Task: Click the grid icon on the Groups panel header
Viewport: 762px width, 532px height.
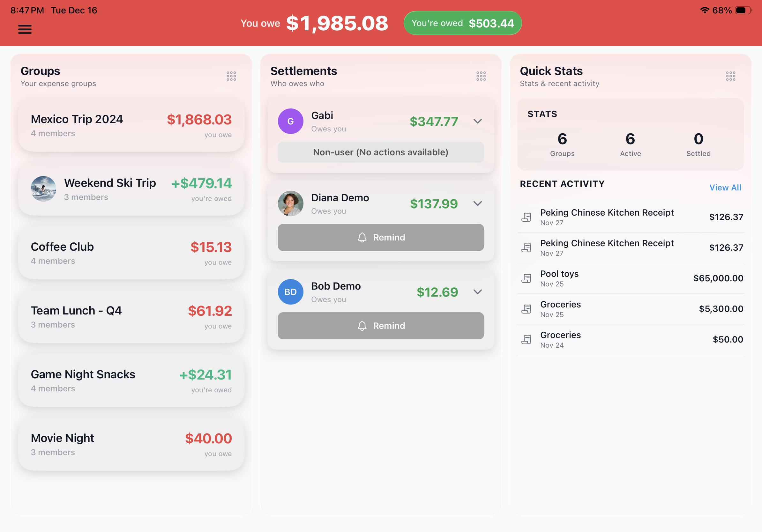Action: click(x=231, y=76)
